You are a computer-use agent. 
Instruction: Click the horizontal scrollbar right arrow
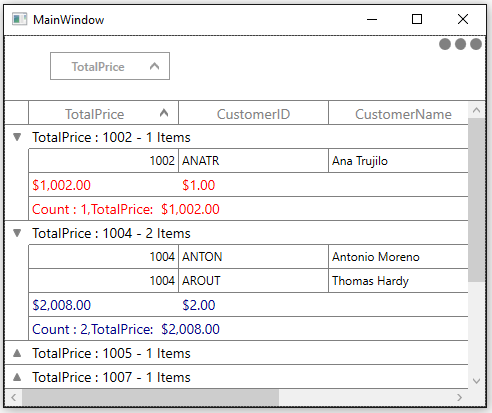(460, 397)
